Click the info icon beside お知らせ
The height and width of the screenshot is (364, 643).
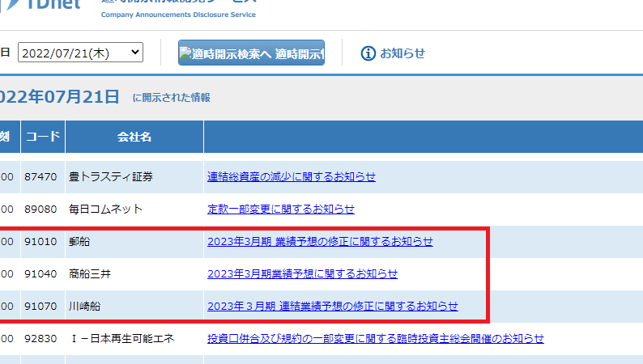368,53
